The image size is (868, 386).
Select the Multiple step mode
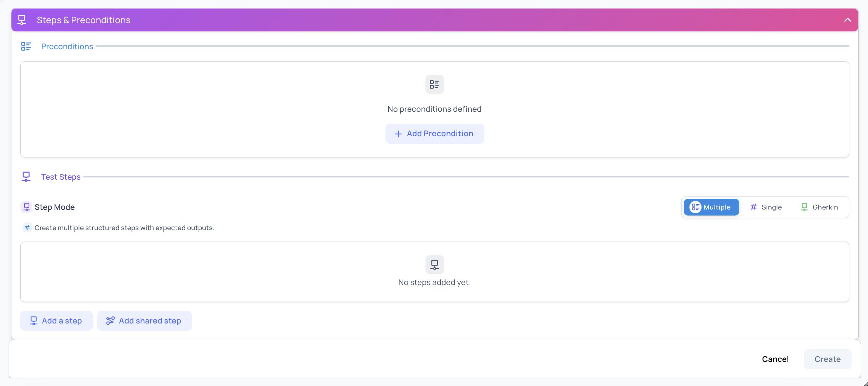click(x=711, y=207)
